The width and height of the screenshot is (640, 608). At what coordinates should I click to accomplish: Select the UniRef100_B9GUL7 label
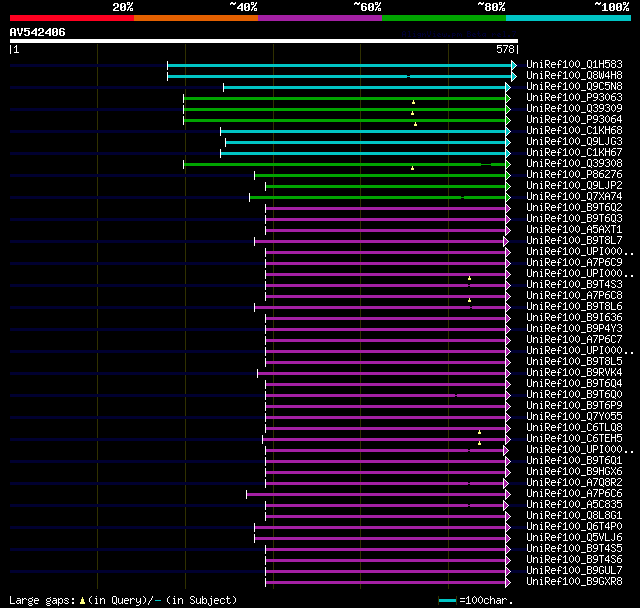[574, 571]
